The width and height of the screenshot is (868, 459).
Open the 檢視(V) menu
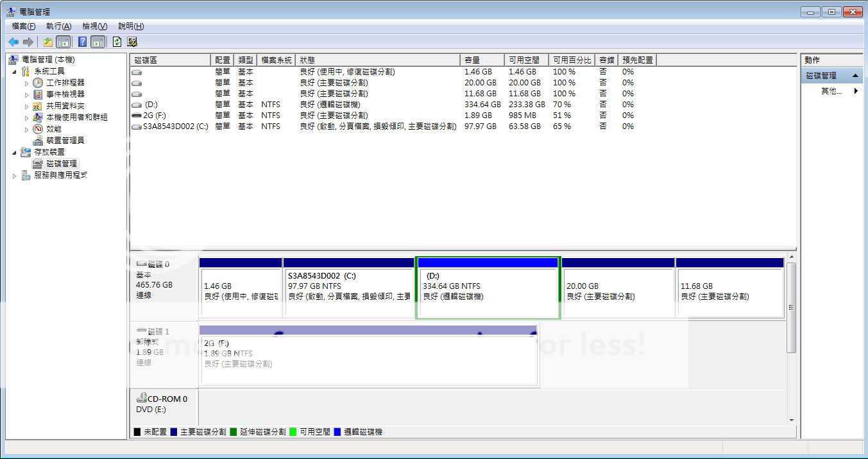tap(94, 26)
